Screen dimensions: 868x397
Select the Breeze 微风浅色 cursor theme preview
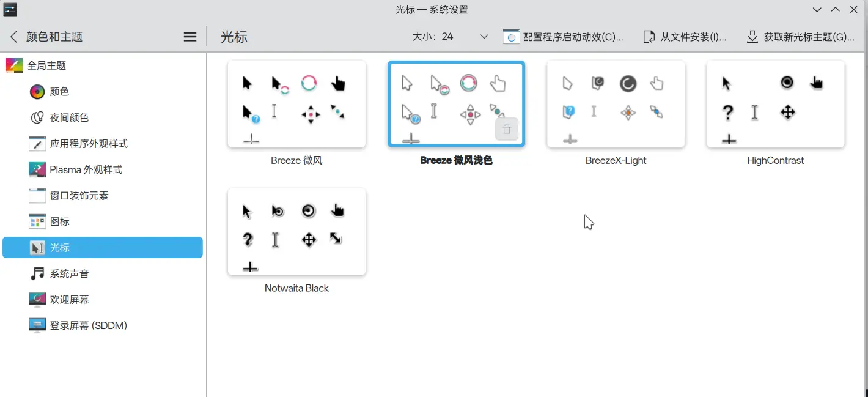point(457,104)
